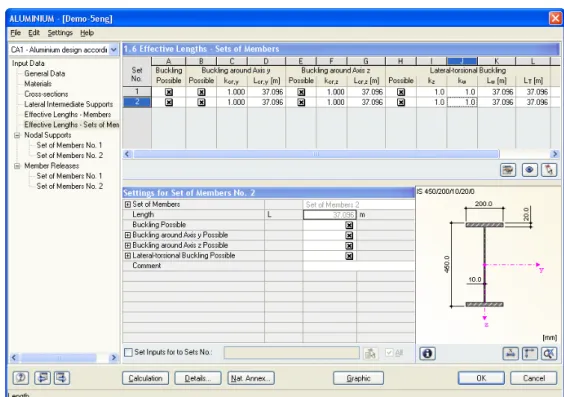Toggle dimensions display in cross-section graphic
The width and height of the screenshot is (564, 397).
tap(530, 353)
